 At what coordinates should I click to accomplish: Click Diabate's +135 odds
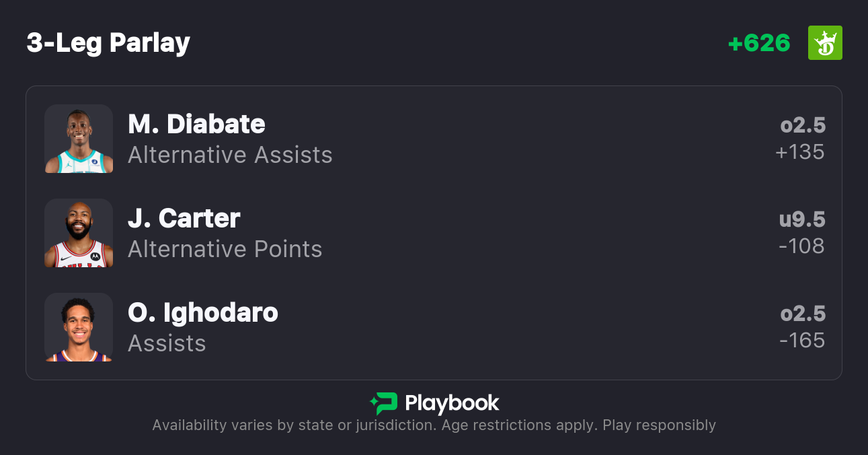[x=799, y=152]
